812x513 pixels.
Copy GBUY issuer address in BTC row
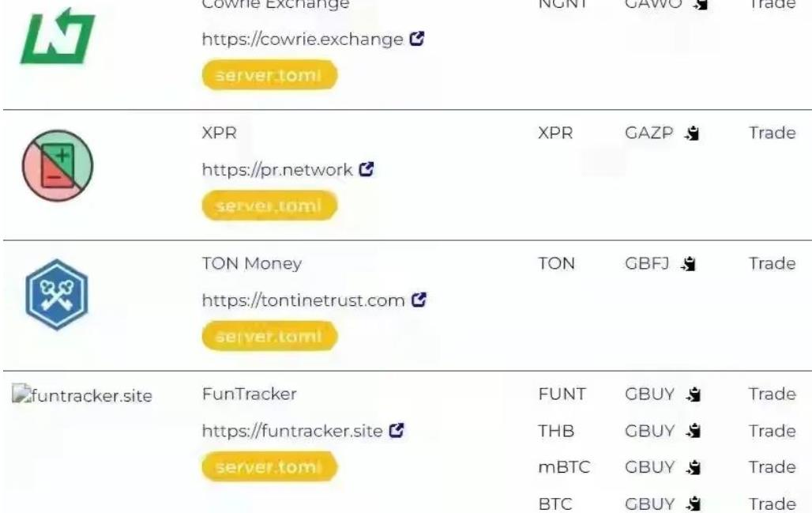[x=694, y=504]
